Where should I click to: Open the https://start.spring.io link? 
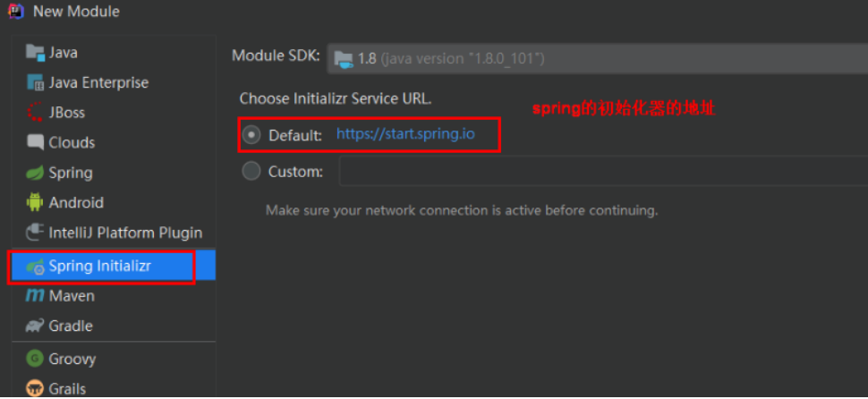tap(405, 134)
